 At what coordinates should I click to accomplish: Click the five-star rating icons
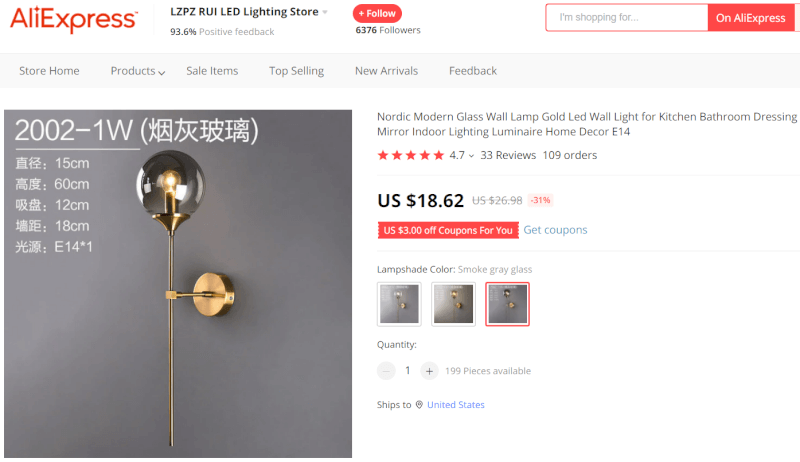(x=411, y=155)
